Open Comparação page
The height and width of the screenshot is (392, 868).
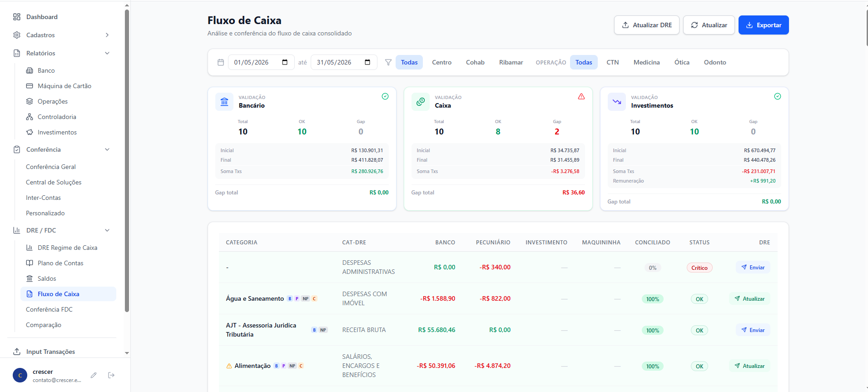[44, 325]
